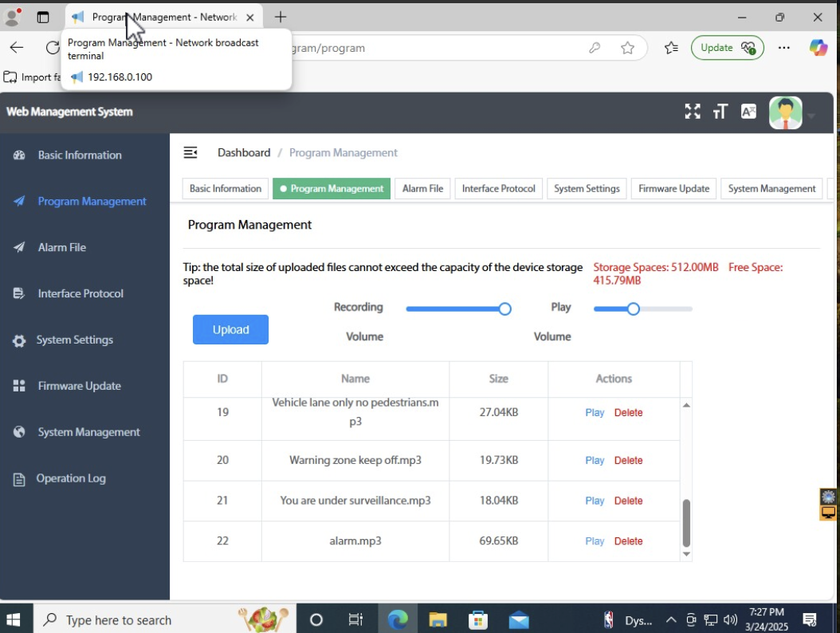Delete You are under surveillance.mp3
This screenshot has height=633, width=840.
(628, 501)
